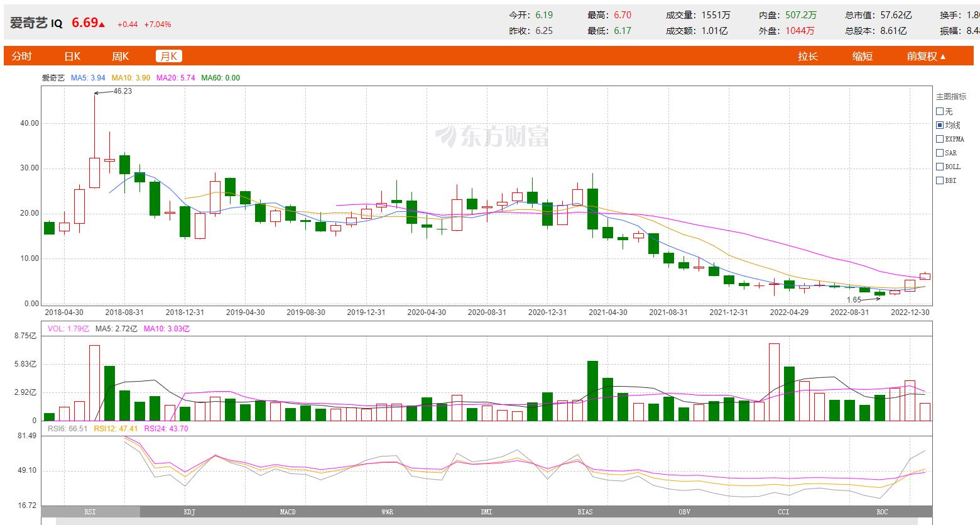The height and width of the screenshot is (525, 980).
Task: Switch sub-chart to MACD
Action: (x=288, y=512)
